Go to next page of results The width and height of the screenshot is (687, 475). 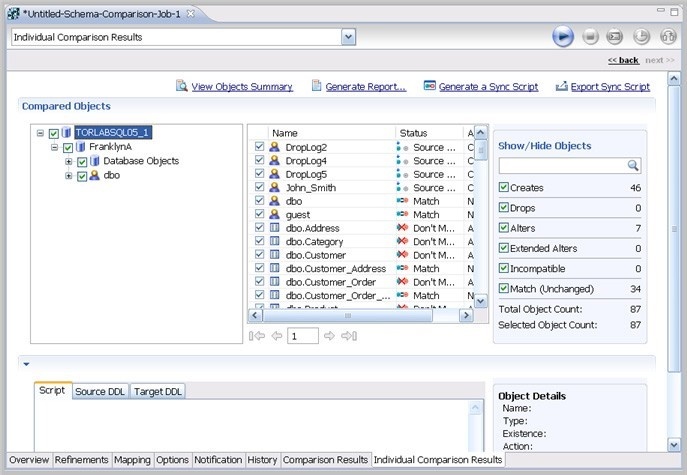[x=329, y=336]
